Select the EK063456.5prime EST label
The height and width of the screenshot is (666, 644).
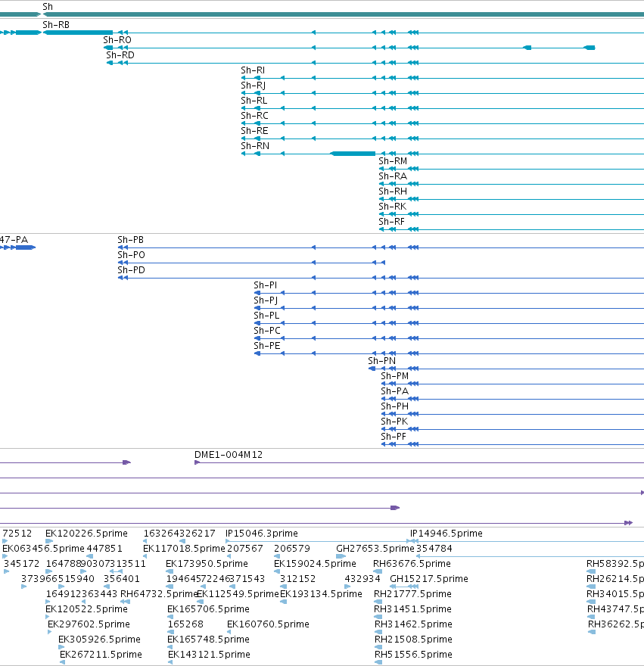43,549
